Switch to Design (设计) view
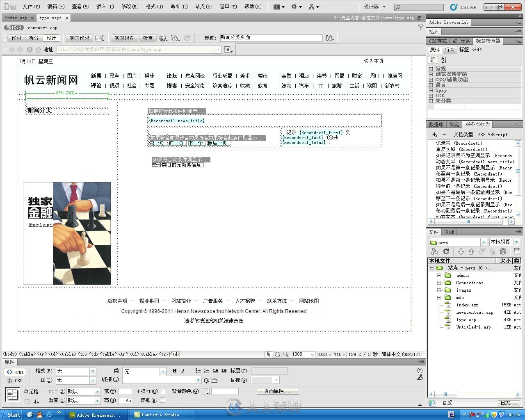The width and height of the screenshot is (525, 420). click(x=51, y=38)
